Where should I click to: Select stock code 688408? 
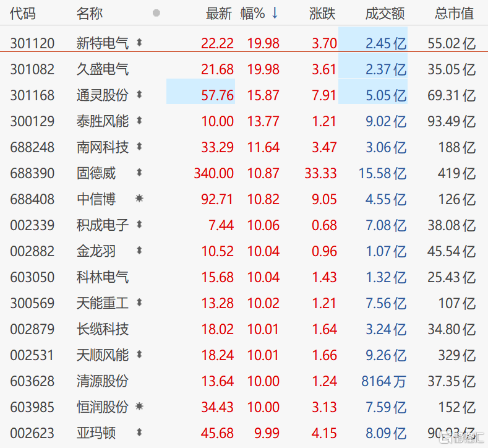[32, 199]
